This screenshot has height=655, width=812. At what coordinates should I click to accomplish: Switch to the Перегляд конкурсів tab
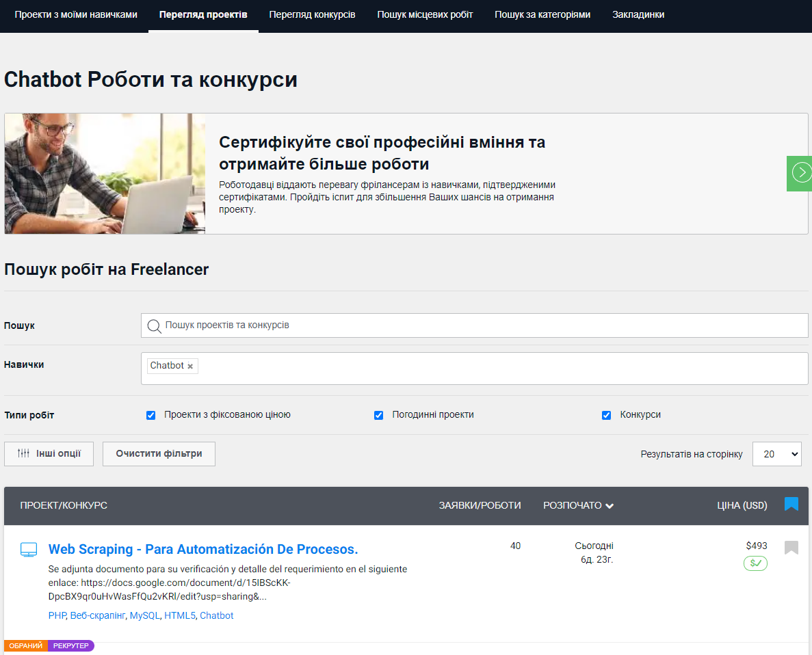312,14
